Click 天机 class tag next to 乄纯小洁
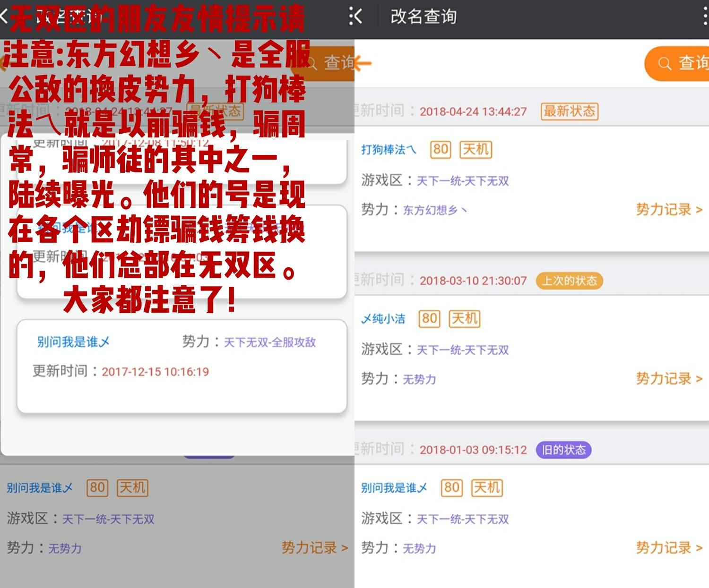This screenshot has width=709, height=588. [464, 319]
